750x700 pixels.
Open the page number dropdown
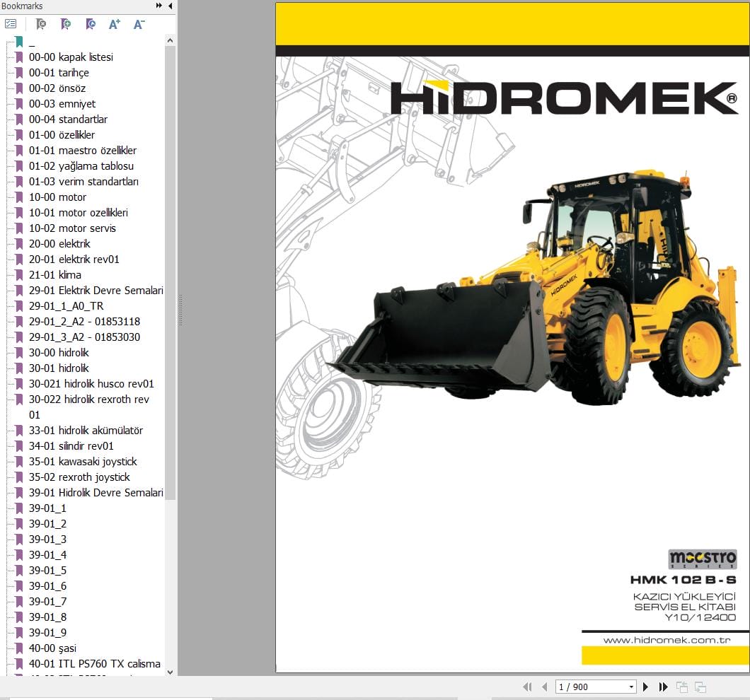(x=630, y=687)
